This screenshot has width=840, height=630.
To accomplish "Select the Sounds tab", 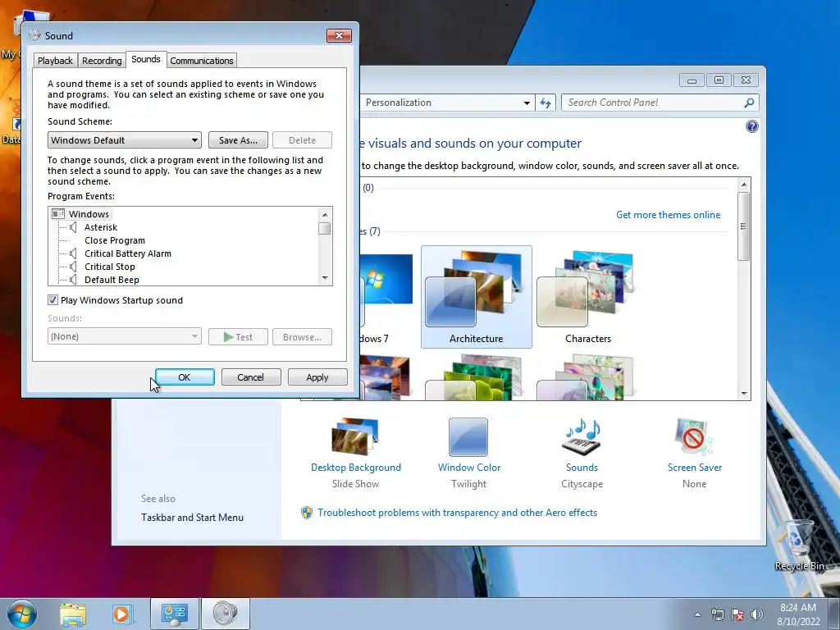I will [146, 59].
